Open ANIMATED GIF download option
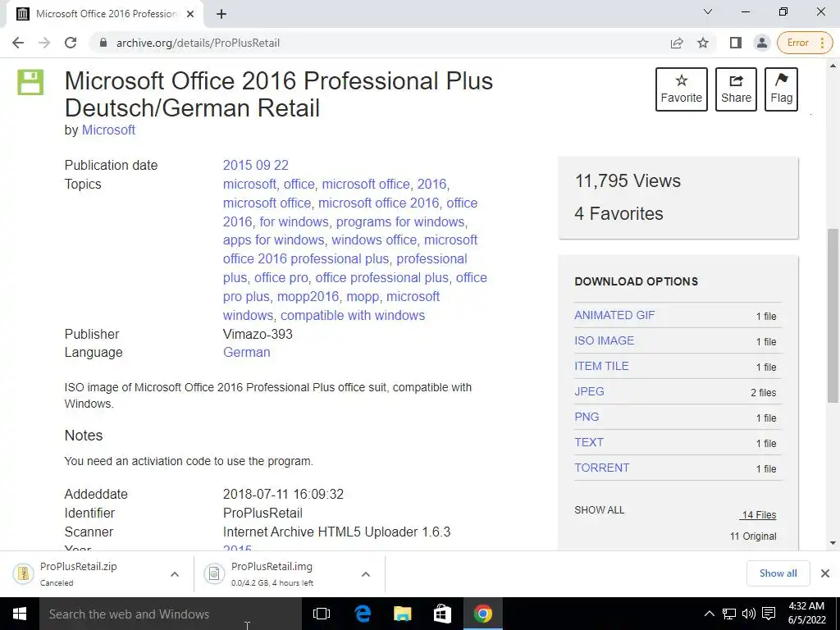This screenshot has height=630, width=840. click(x=614, y=315)
